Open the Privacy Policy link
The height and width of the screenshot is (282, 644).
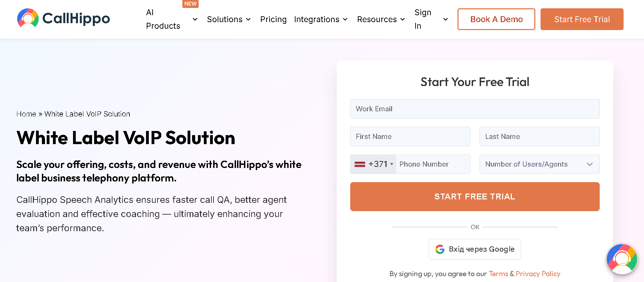click(x=538, y=274)
